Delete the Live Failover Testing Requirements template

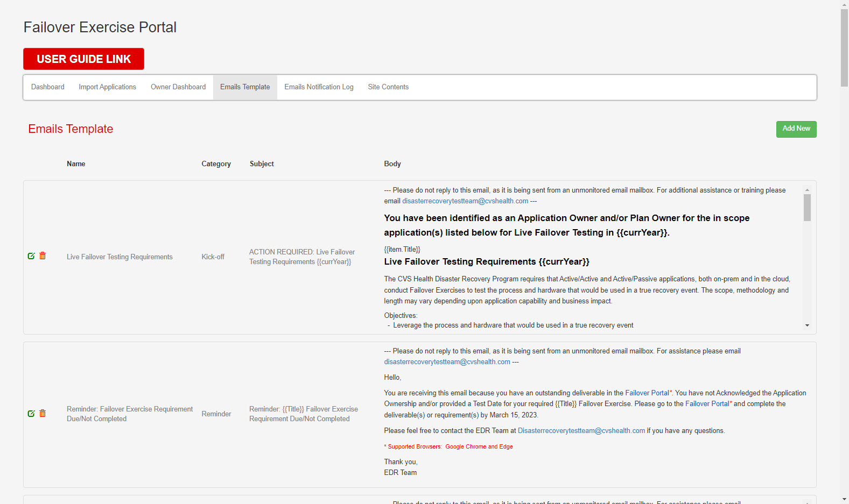tap(43, 256)
